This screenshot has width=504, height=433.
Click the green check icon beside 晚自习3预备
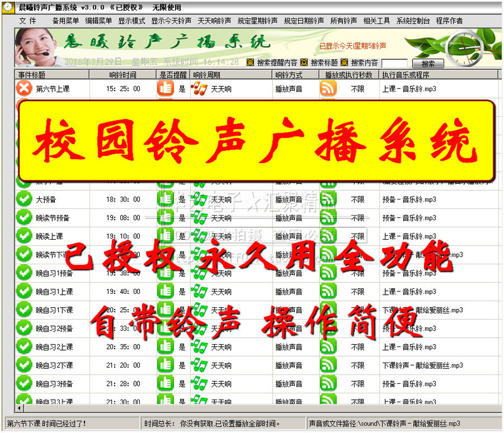pos(24,383)
